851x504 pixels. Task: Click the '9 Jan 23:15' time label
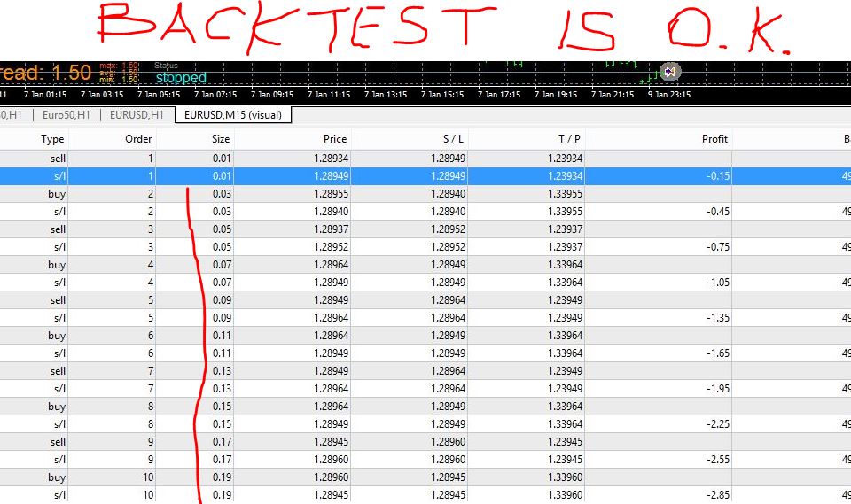669,95
